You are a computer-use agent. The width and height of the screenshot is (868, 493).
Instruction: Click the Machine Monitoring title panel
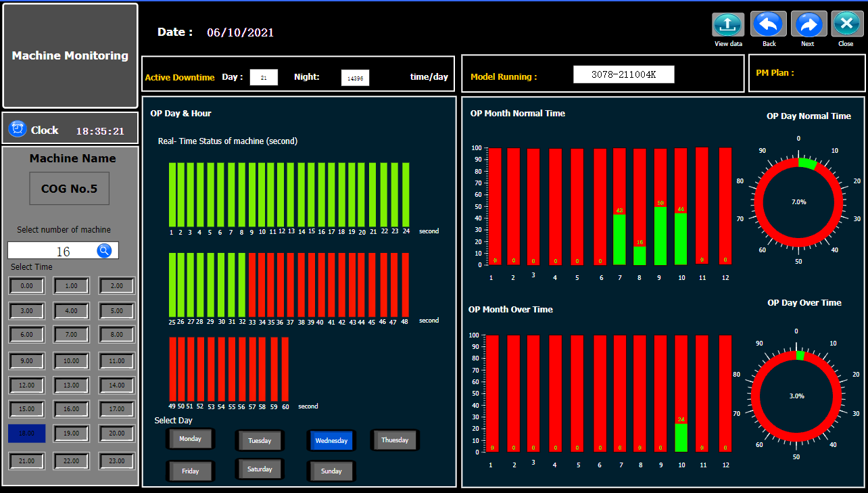[70, 55]
